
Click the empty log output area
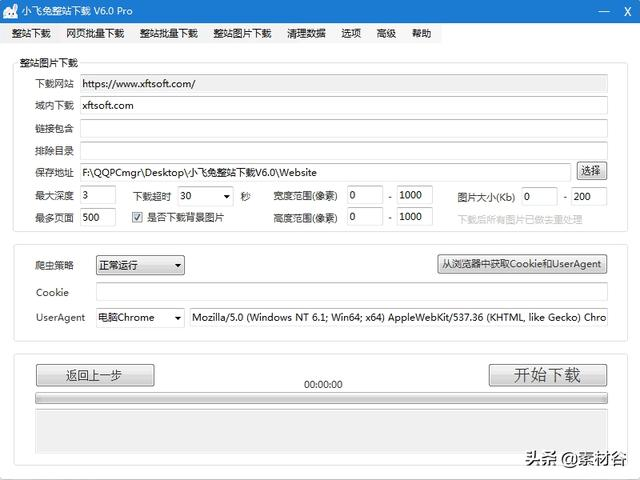[x=321, y=431]
